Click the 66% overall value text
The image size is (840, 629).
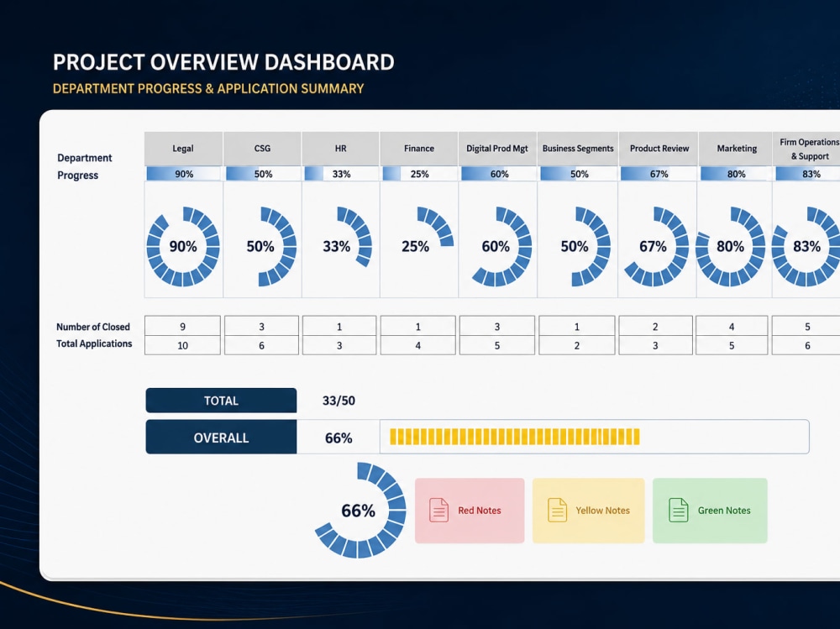[339, 438]
